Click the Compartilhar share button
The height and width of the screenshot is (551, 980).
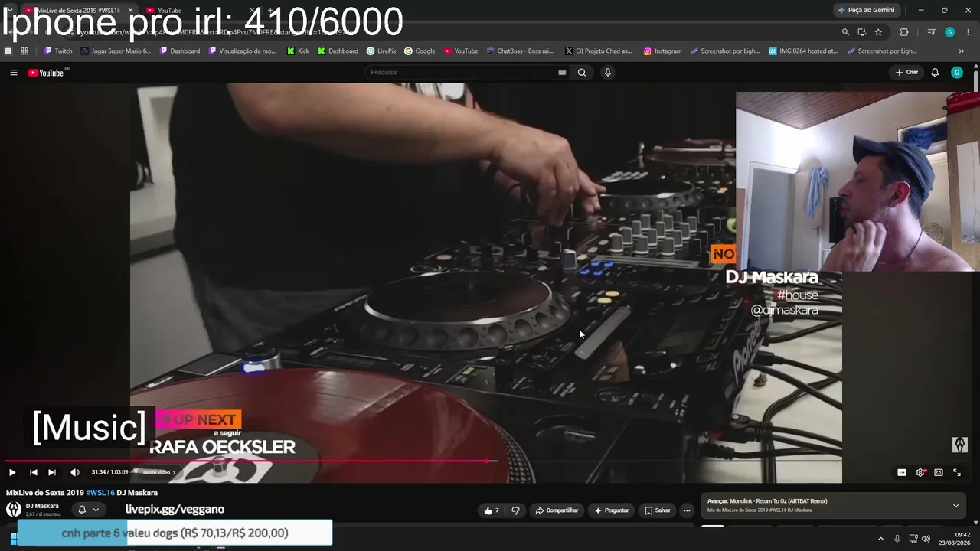tap(557, 510)
